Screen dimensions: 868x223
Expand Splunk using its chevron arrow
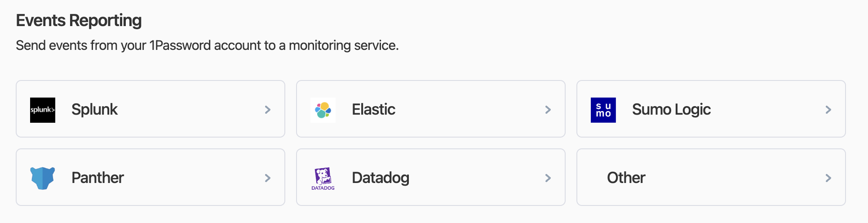tap(268, 110)
